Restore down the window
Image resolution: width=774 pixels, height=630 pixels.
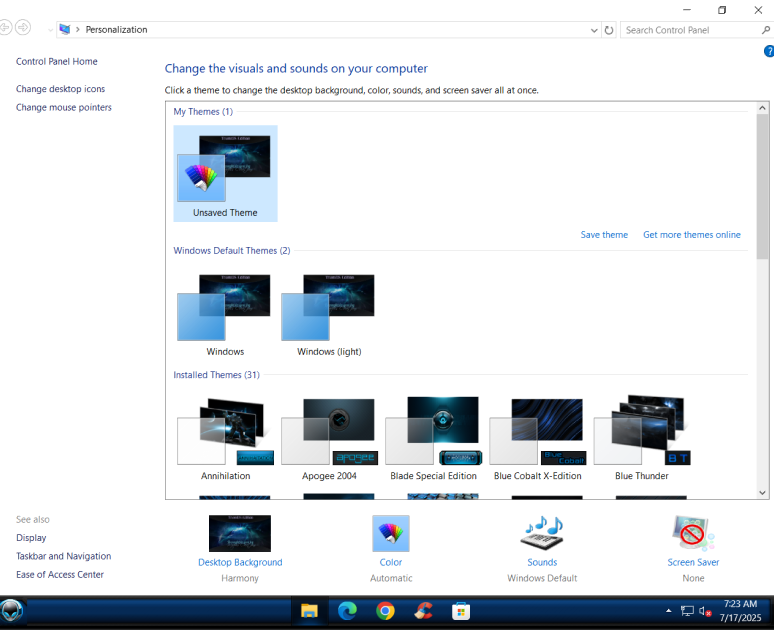click(722, 10)
